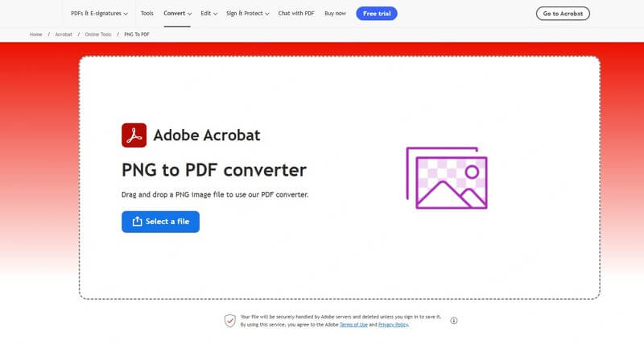Click the purple PNG image illustration

click(447, 178)
